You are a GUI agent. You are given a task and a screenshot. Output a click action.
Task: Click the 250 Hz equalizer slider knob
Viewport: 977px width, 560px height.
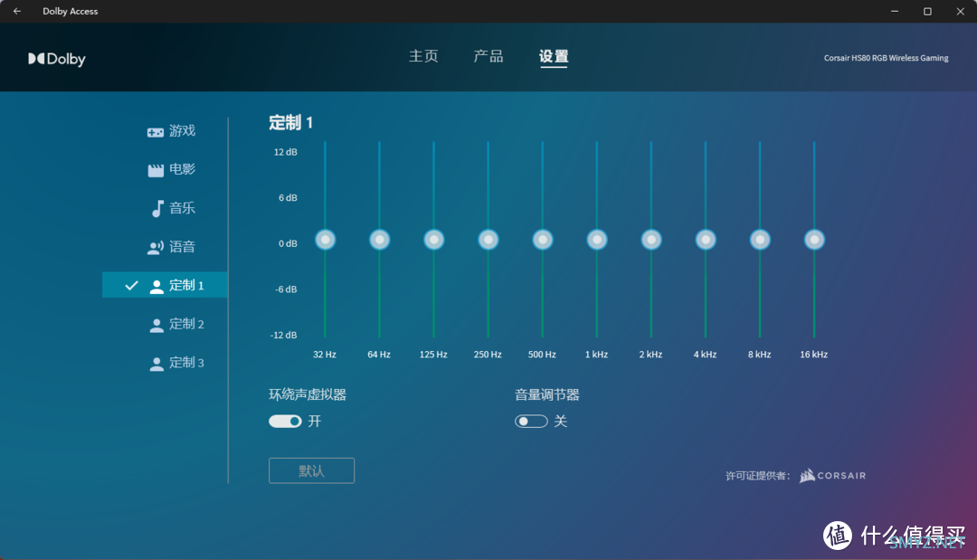(x=488, y=240)
